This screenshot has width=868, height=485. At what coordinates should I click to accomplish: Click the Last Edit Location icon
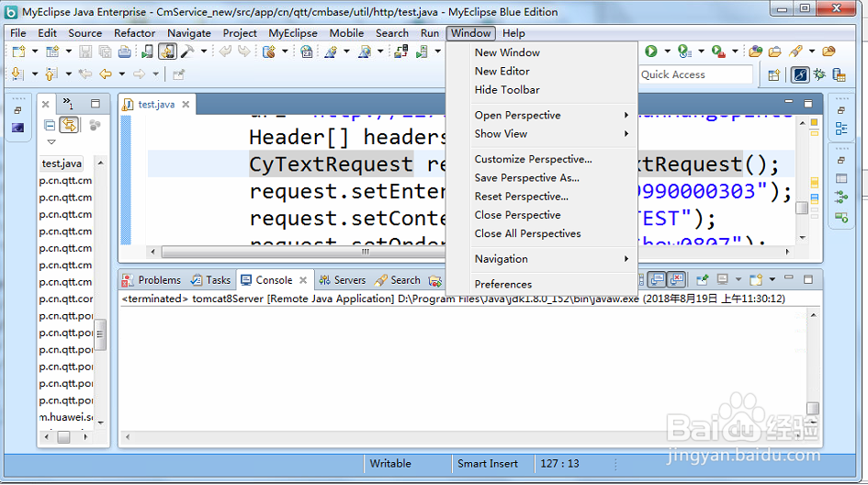tap(85, 73)
